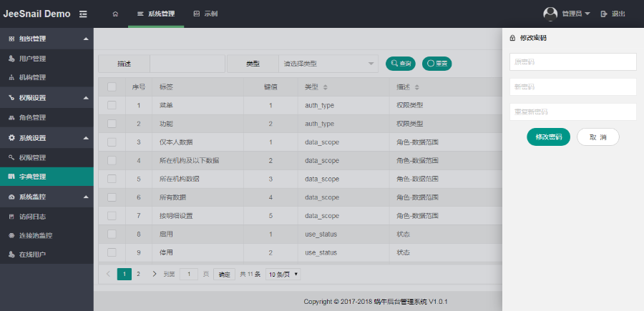Collapse the 权限设置 menu group arrow
The image size is (644, 311).
(x=86, y=98)
